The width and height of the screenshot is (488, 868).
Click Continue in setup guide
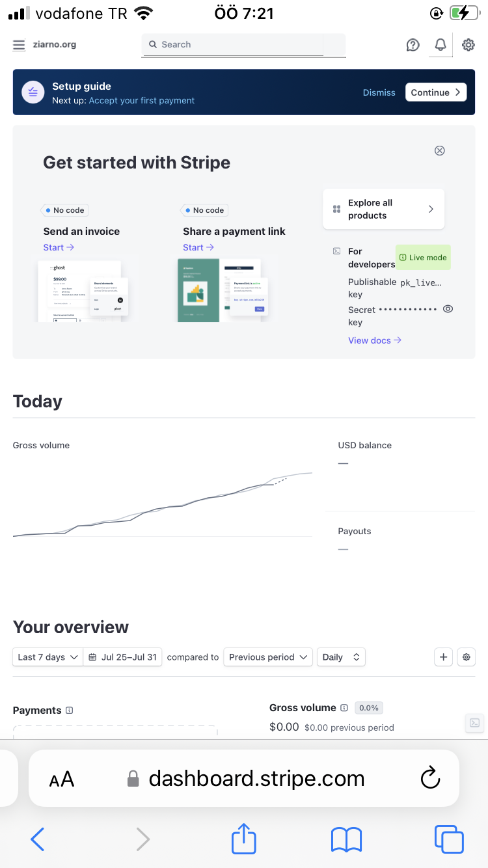[436, 92]
